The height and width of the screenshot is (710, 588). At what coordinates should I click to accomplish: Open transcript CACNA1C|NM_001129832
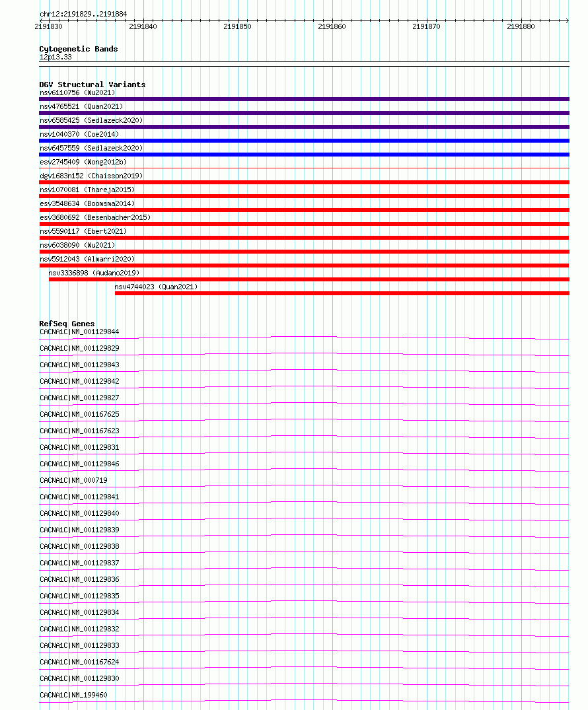(x=80, y=629)
